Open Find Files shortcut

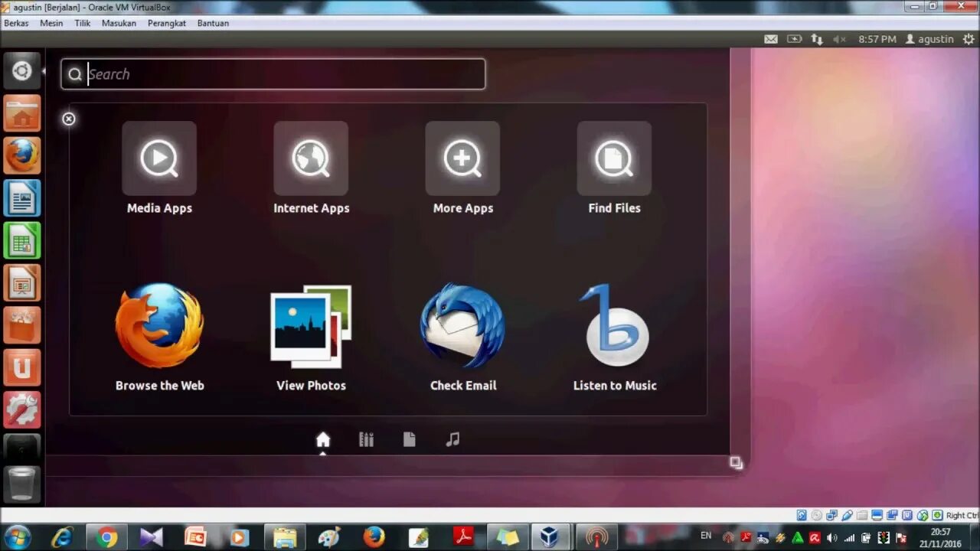pos(614,168)
